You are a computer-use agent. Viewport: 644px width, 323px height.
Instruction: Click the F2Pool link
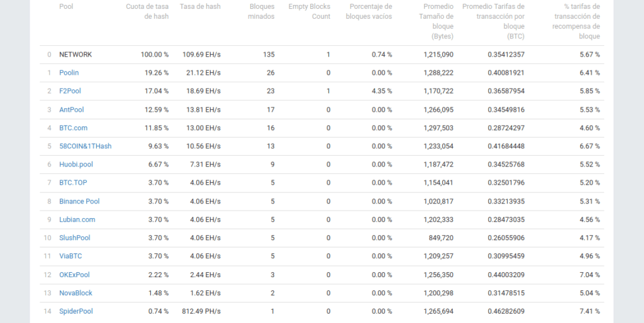tap(70, 91)
